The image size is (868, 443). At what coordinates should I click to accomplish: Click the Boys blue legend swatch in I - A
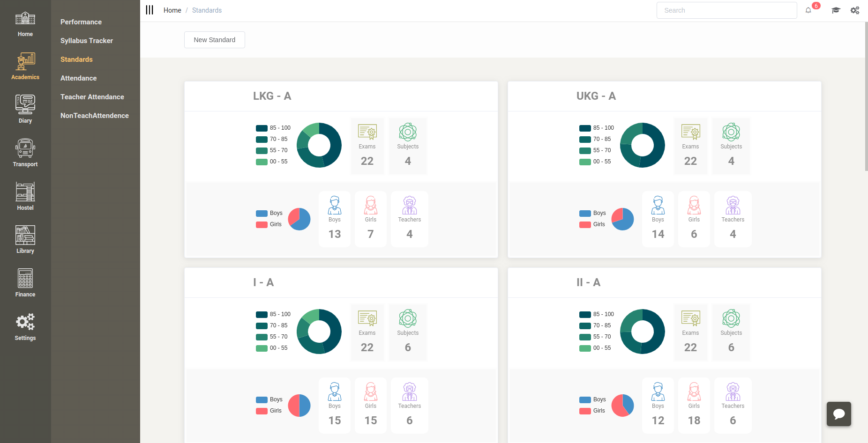coord(262,399)
